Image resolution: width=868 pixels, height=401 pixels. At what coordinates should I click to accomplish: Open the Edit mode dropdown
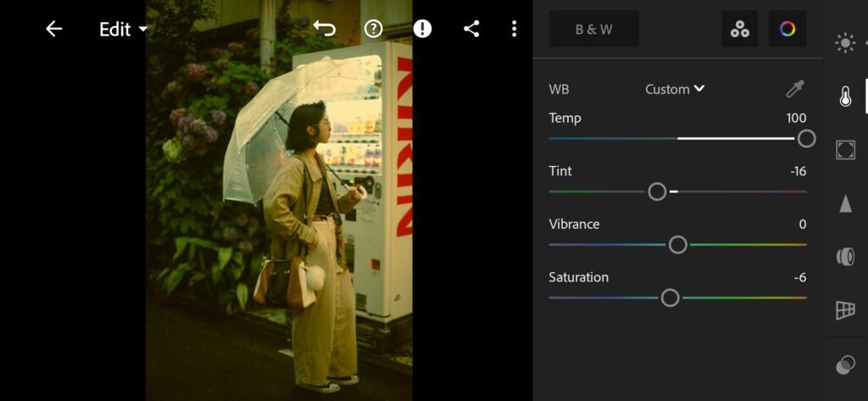coord(123,30)
